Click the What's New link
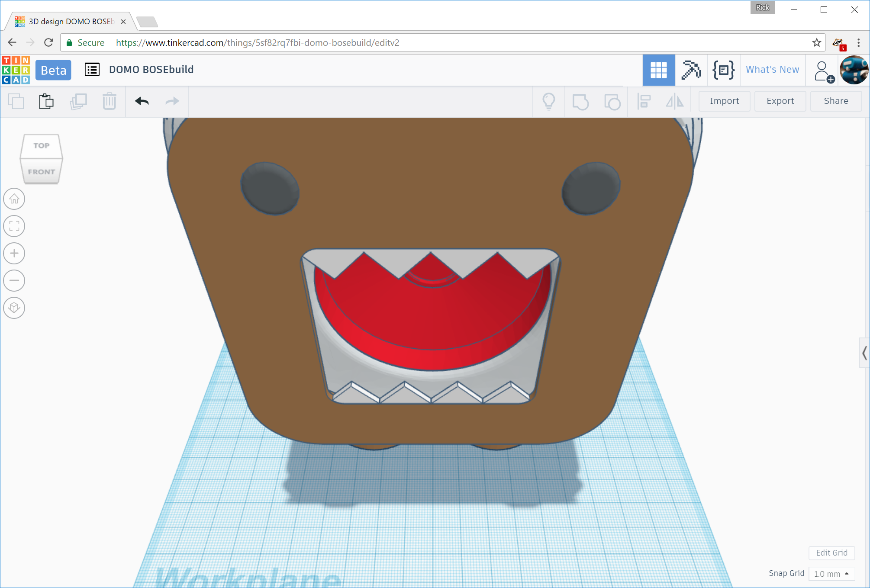 coord(772,70)
